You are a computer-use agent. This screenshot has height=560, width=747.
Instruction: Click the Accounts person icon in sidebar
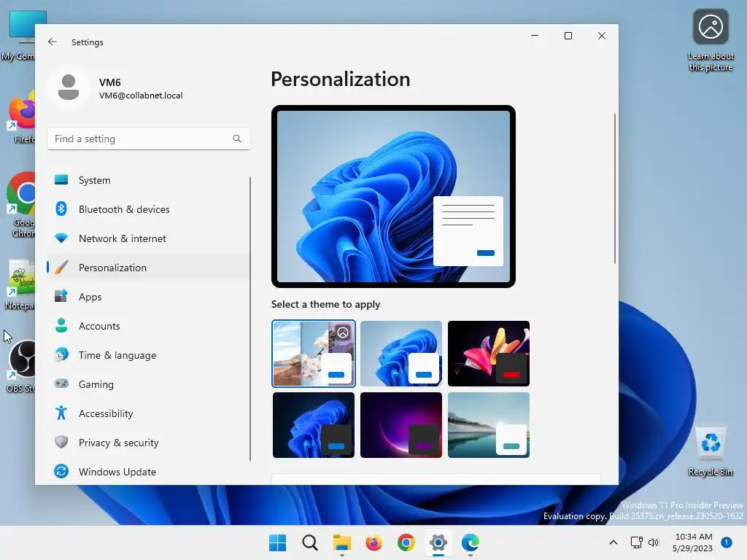(61, 326)
